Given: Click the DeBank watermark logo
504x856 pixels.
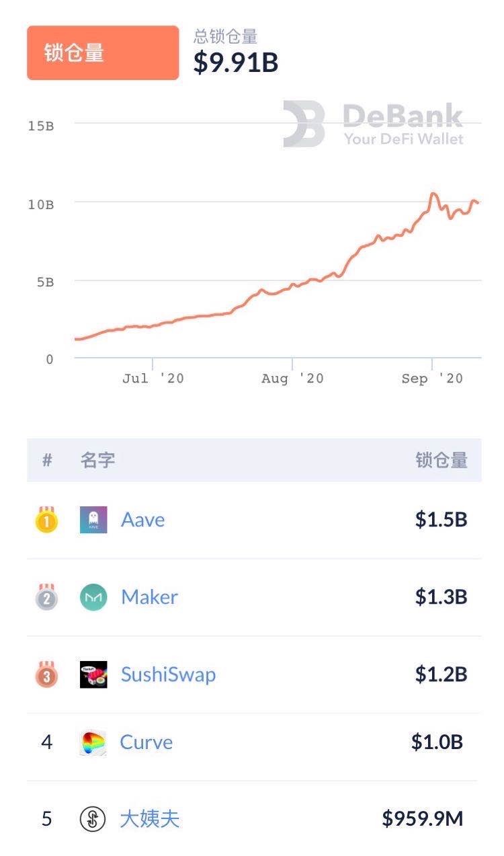Looking at the screenshot, I should pos(373,124).
